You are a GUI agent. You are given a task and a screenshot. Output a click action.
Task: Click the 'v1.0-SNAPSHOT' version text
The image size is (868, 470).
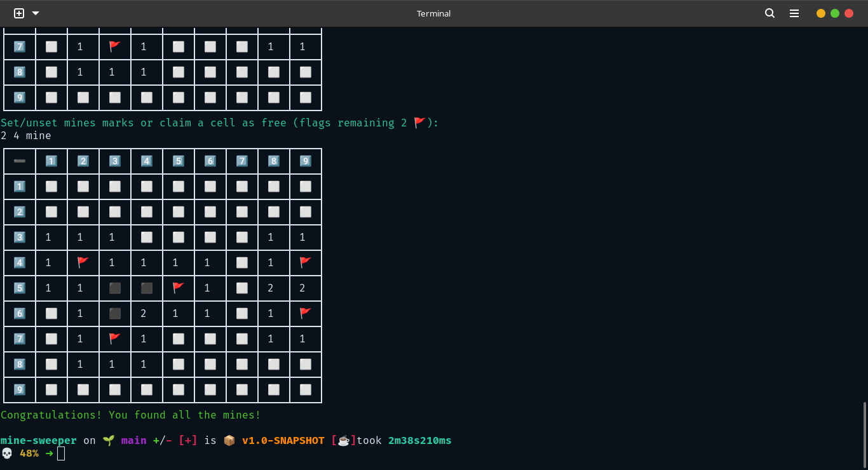click(x=283, y=440)
